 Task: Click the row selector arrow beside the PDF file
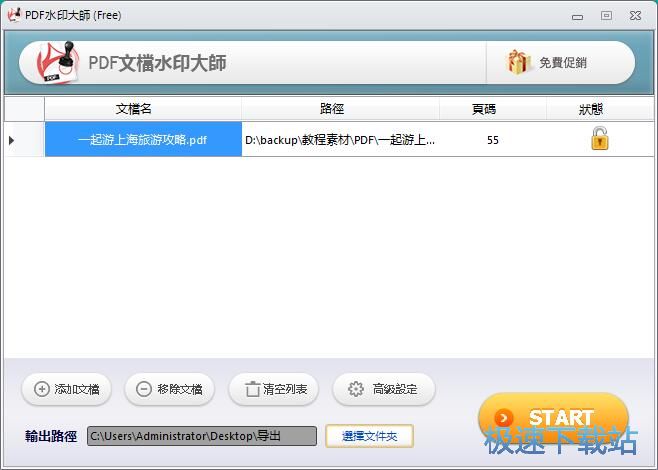[x=11, y=140]
